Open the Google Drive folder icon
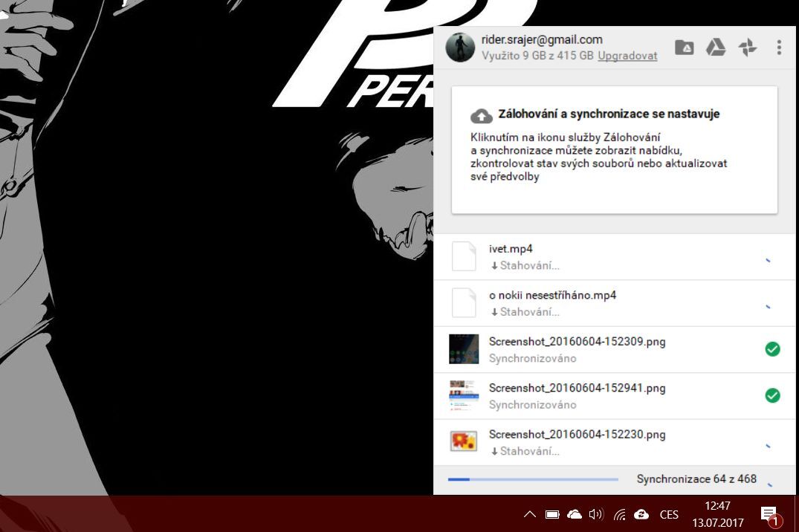 click(684, 48)
